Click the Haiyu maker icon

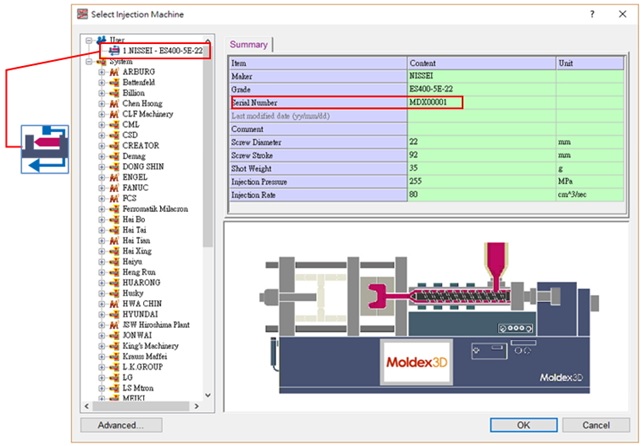[x=114, y=262]
